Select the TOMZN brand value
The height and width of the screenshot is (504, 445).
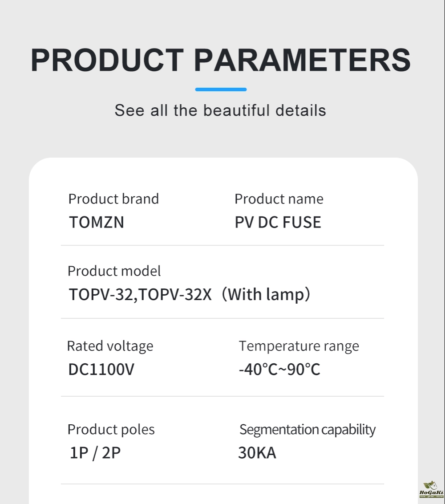(97, 222)
